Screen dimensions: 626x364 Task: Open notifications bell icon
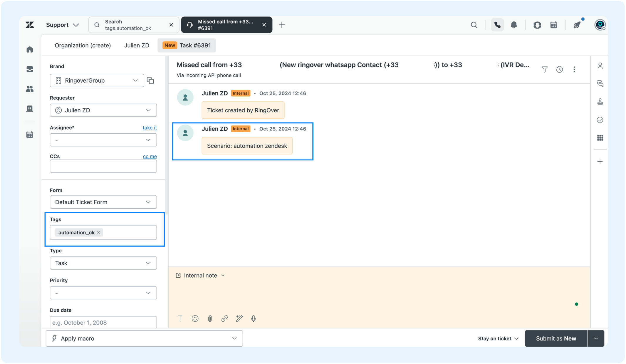pyautogui.click(x=514, y=25)
